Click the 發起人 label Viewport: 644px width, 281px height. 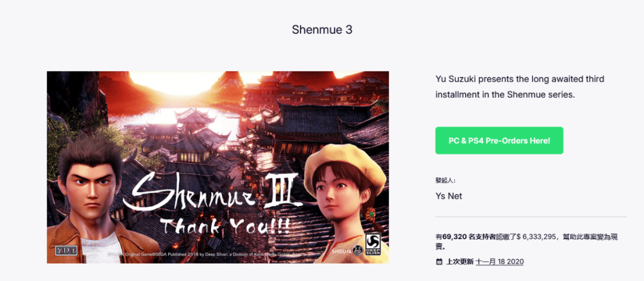445,180
